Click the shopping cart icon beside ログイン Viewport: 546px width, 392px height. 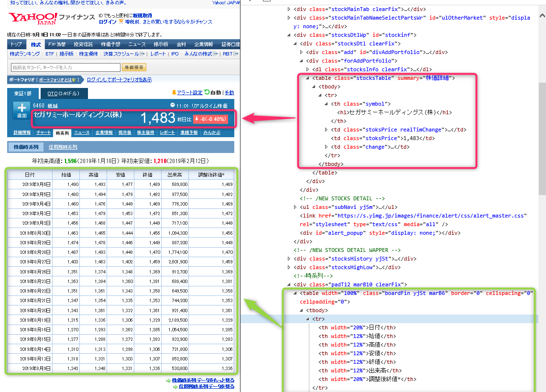[121, 22]
